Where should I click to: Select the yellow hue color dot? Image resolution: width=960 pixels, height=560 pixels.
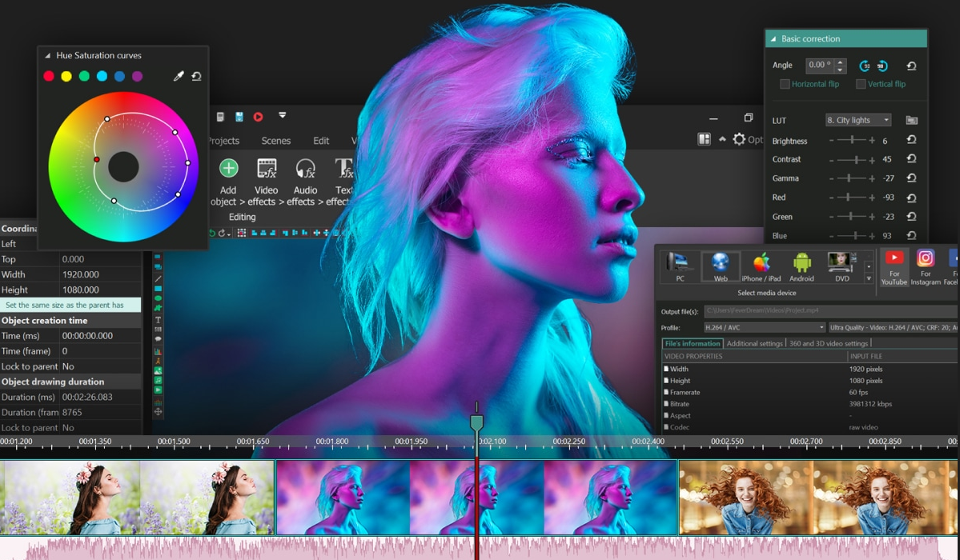[x=66, y=76]
